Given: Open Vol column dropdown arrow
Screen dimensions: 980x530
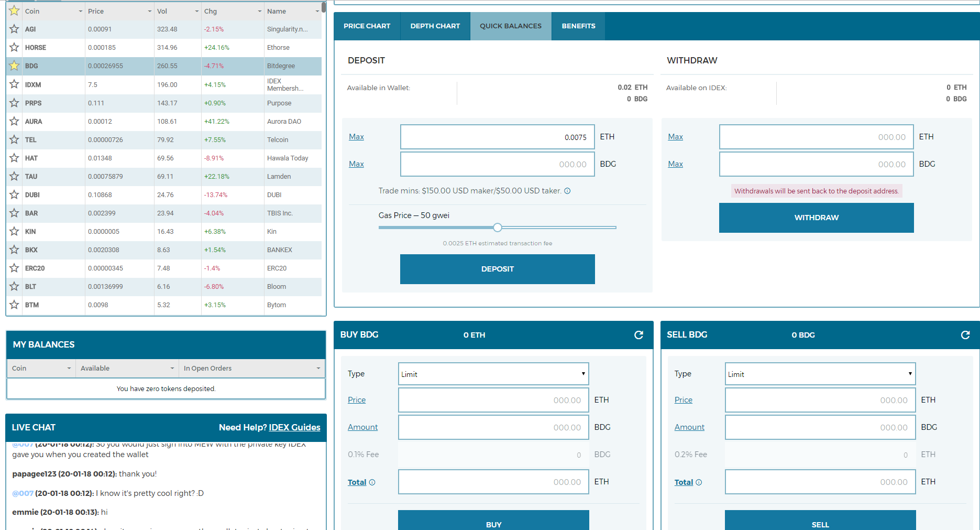Looking at the screenshot, I should (x=197, y=12).
